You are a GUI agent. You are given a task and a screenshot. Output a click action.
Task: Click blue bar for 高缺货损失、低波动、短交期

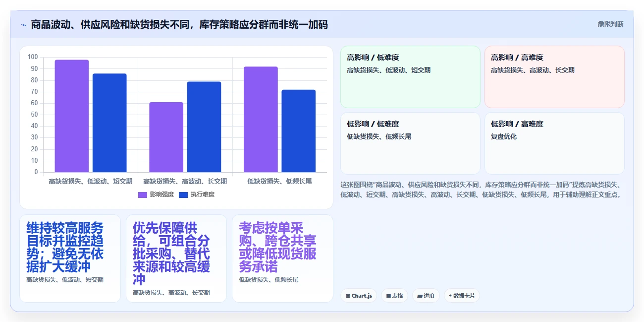tap(109, 123)
